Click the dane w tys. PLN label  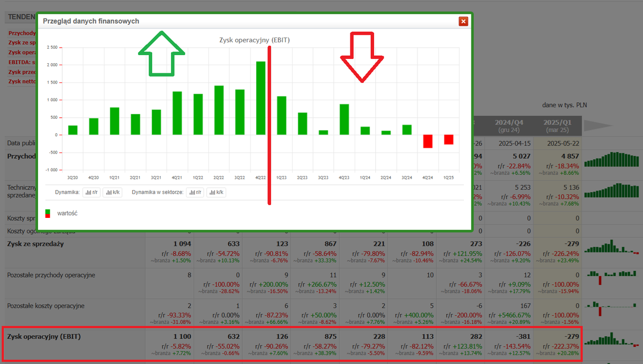565,105
